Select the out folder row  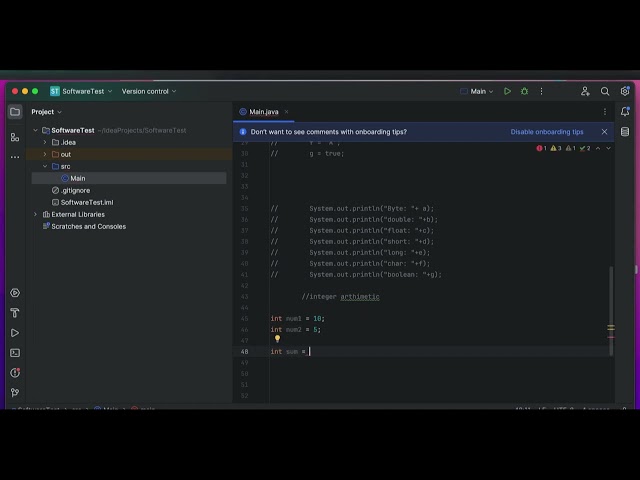click(129, 154)
